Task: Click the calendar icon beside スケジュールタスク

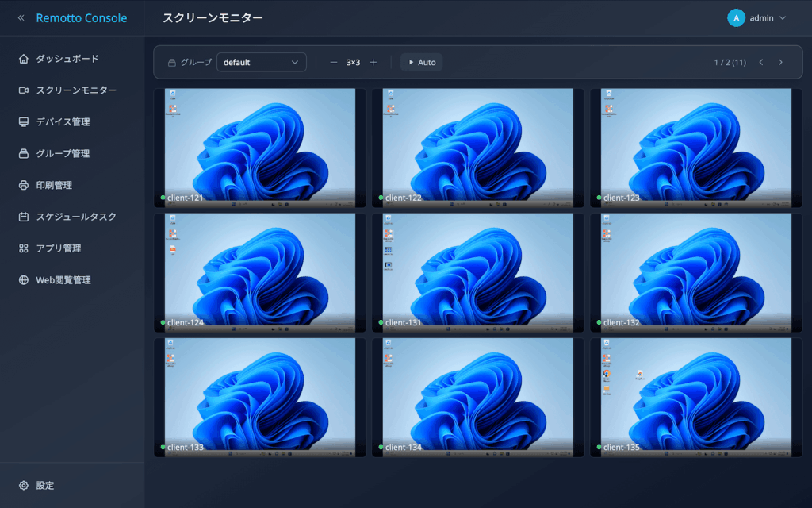Action: pos(23,217)
